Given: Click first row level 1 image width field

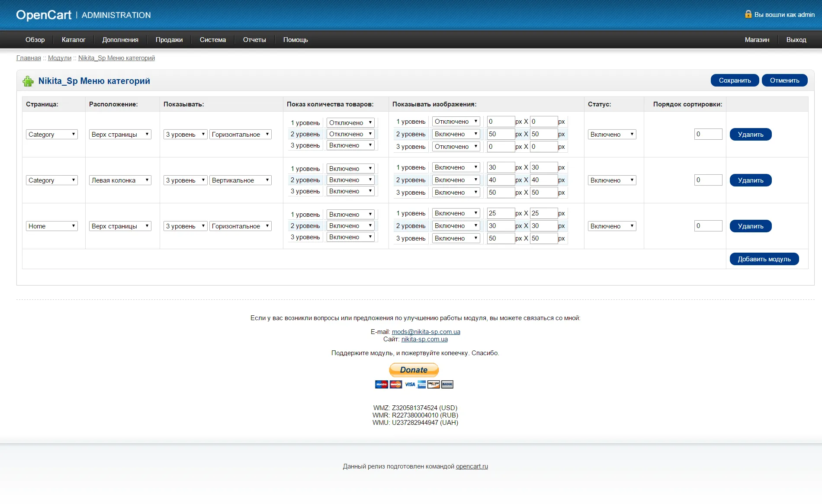Looking at the screenshot, I should pos(501,122).
